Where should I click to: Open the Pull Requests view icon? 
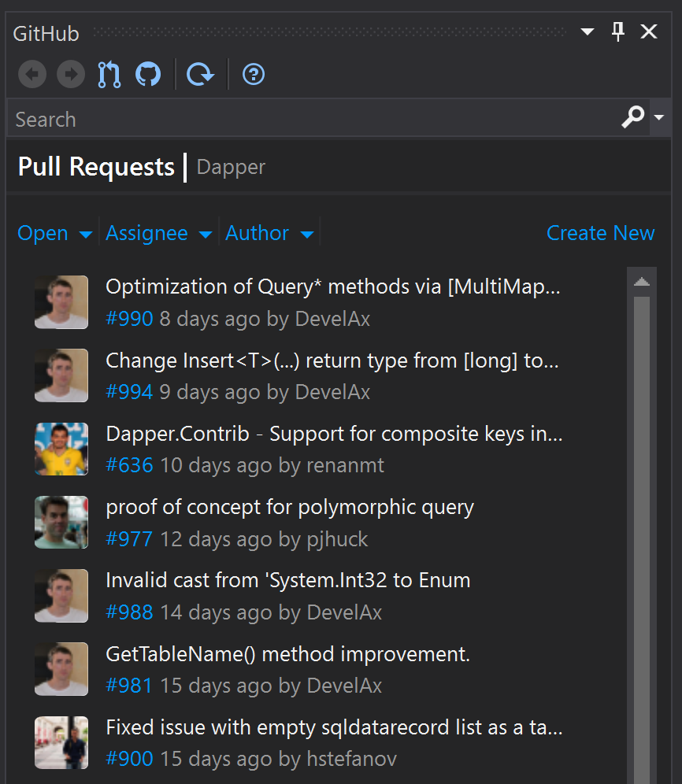(109, 75)
